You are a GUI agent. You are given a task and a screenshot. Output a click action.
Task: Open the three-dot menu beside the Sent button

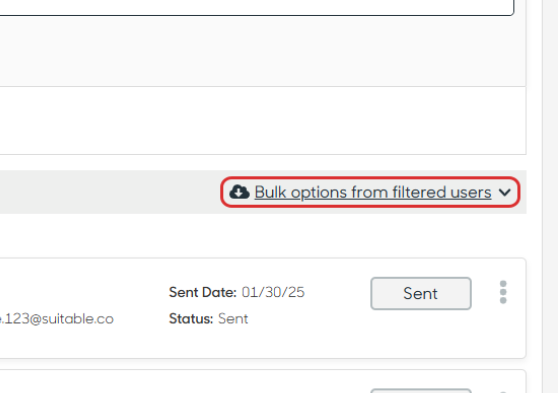pos(503,292)
